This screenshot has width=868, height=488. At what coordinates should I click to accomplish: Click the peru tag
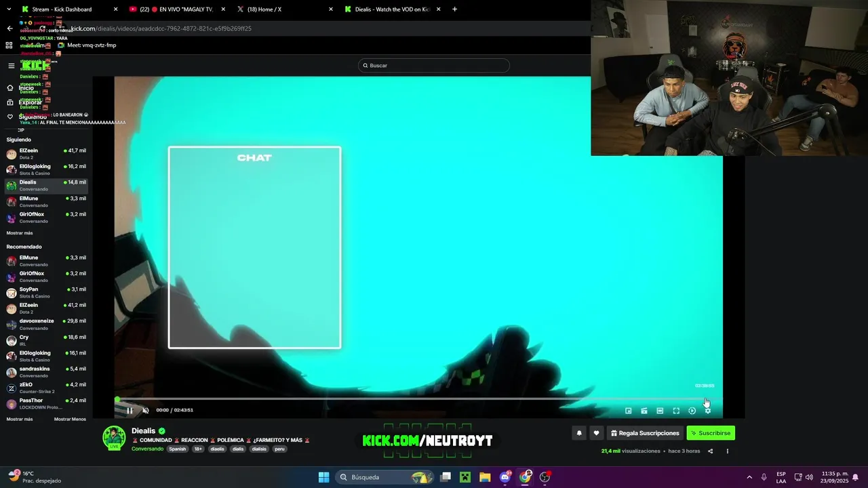click(279, 449)
